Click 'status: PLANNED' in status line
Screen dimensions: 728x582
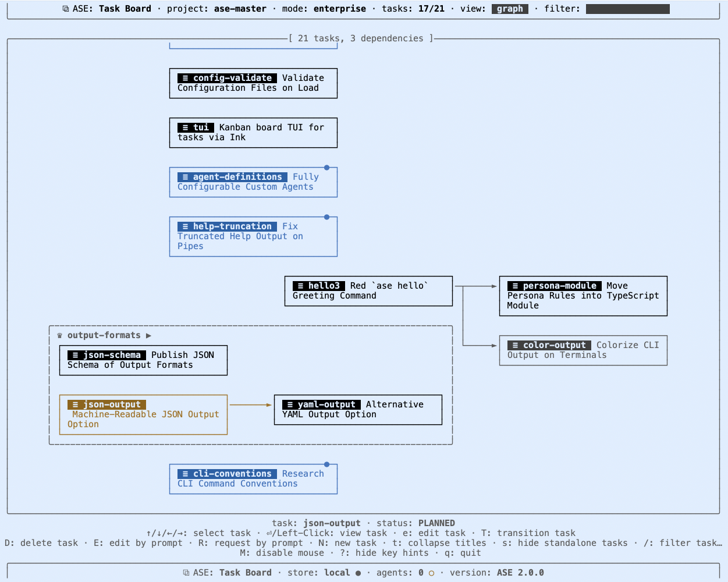point(416,523)
